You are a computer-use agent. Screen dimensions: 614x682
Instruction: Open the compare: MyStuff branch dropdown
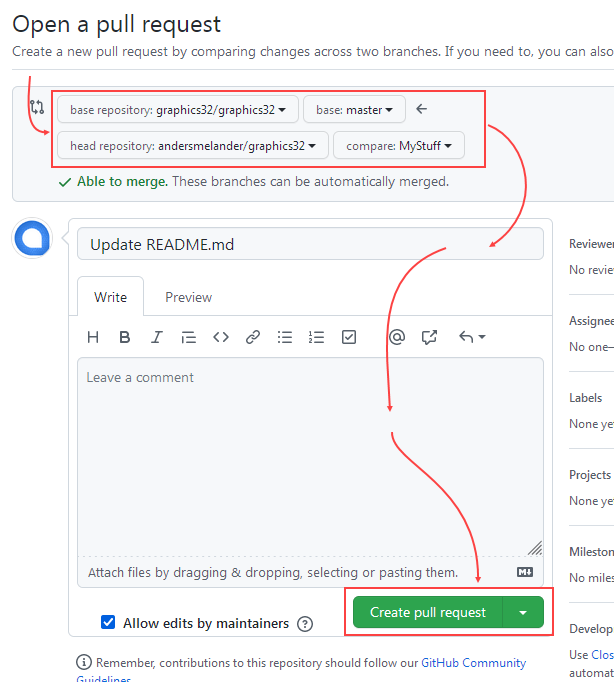tap(399, 146)
